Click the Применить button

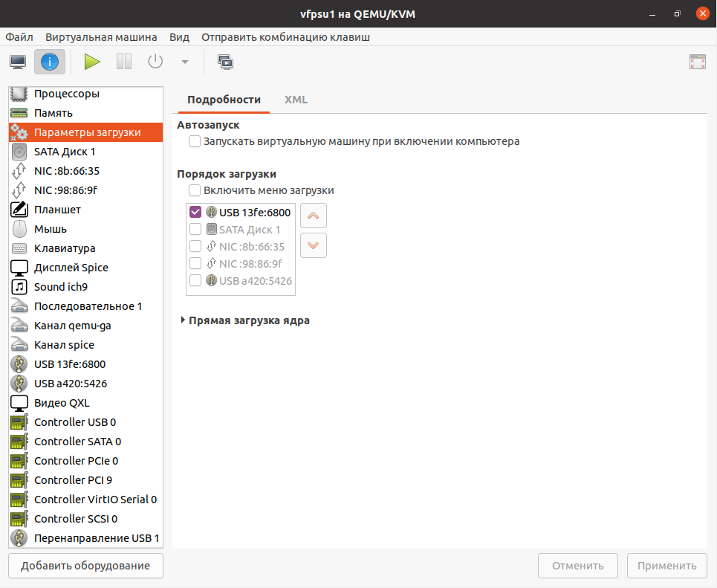[x=666, y=566]
